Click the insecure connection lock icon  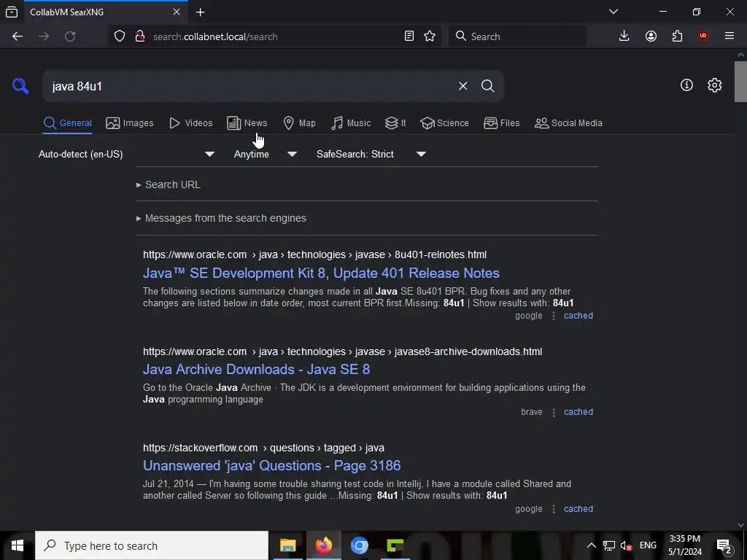pyautogui.click(x=140, y=36)
